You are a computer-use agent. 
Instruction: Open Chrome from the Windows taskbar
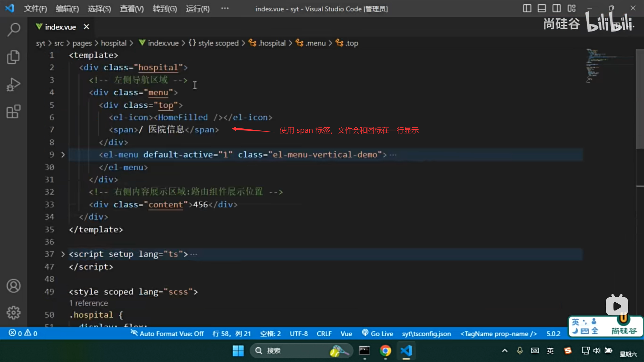(385, 351)
